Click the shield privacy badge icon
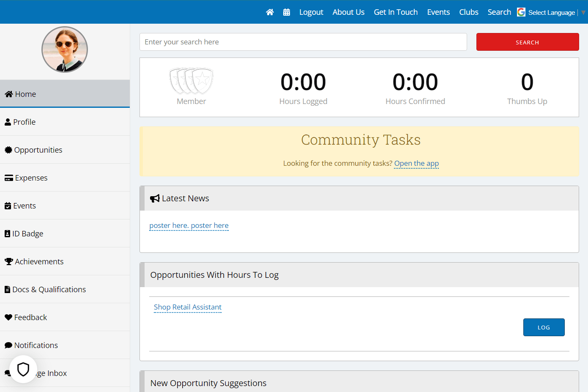Viewport: 588px width, 392px height. click(23, 369)
